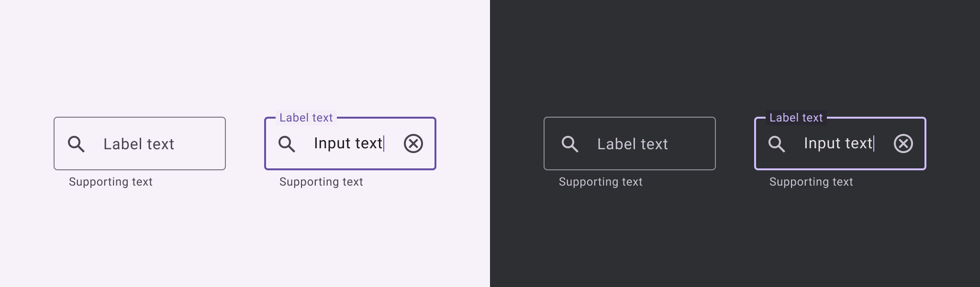
Task: Focus the light theme 'Label text' placeholder field
Action: pos(139,144)
